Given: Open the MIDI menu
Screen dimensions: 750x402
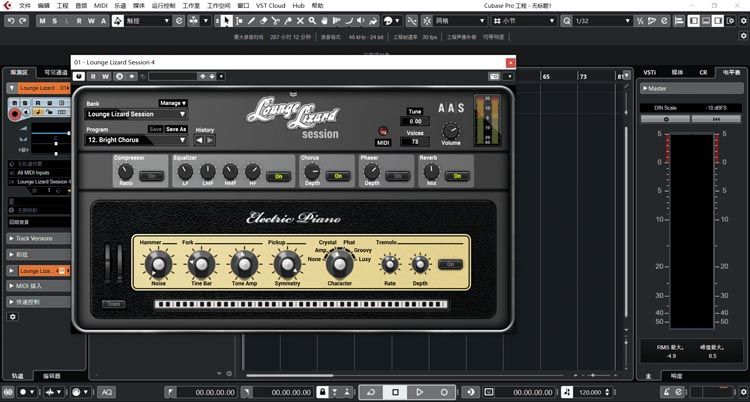Looking at the screenshot, I should [x=101, y=6].
